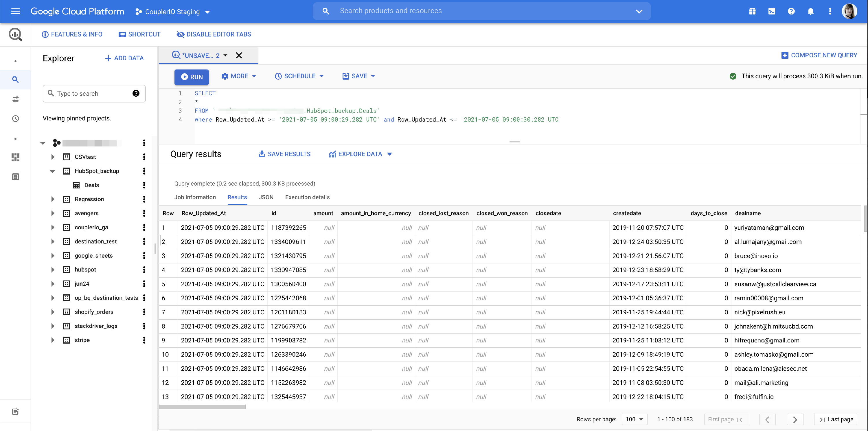
Task: Click the cell yuriyataman@gmail.com
Action: [x=769, y=228]
